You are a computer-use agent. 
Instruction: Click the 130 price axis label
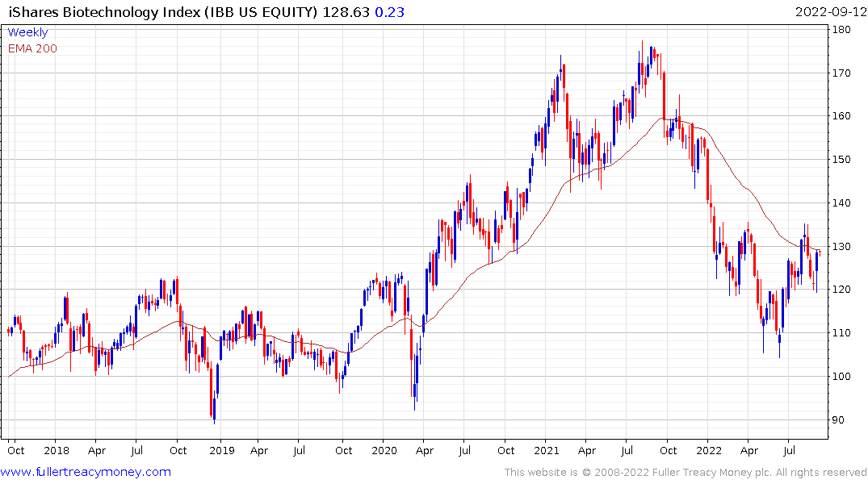click(841, 246)
